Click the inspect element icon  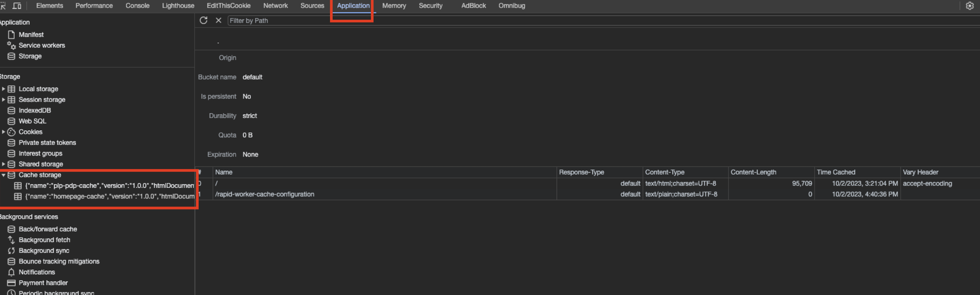(x=3, y=6)
